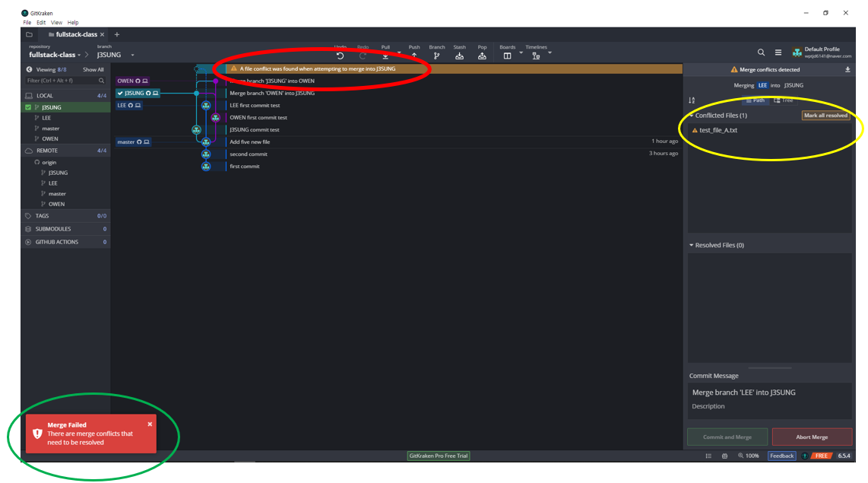Open the Help menu

point(73,23)
